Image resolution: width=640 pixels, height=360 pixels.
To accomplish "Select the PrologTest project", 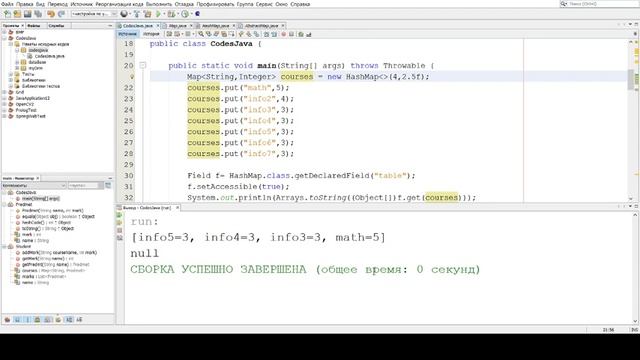I will click(26, 110).
